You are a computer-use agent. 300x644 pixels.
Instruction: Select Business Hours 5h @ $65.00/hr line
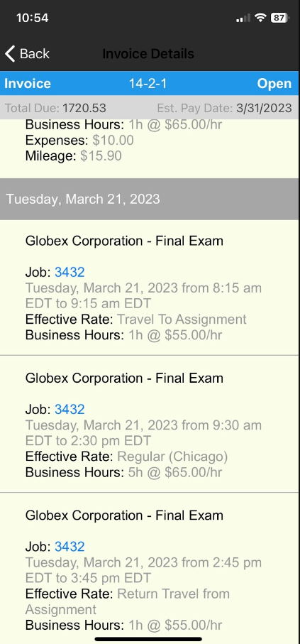point(123,472)
